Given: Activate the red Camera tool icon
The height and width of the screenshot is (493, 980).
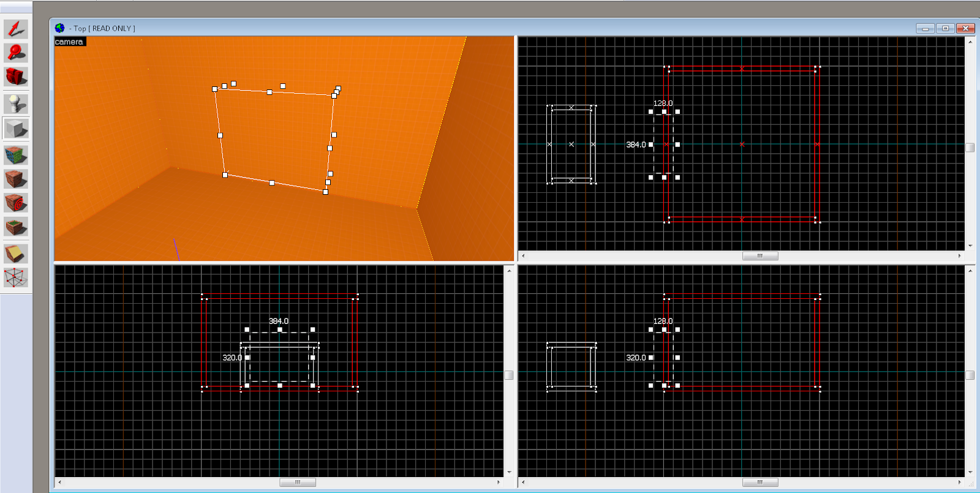Looking at the screenshot, I should (16, 77).
